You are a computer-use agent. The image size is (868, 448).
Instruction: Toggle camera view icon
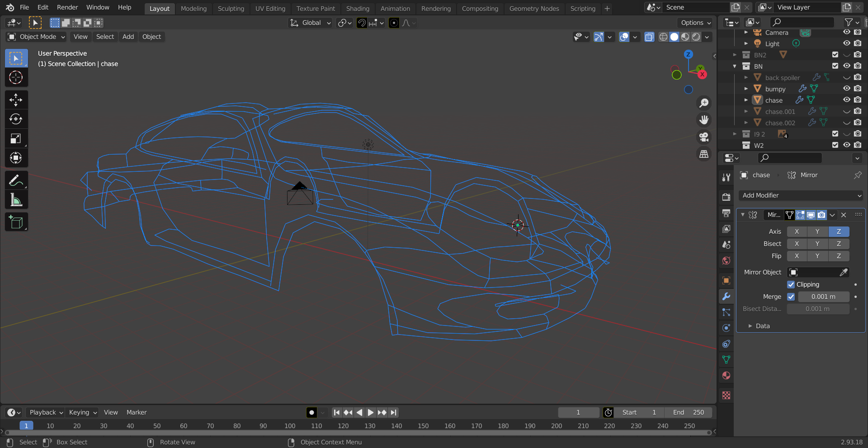point(704,137)
